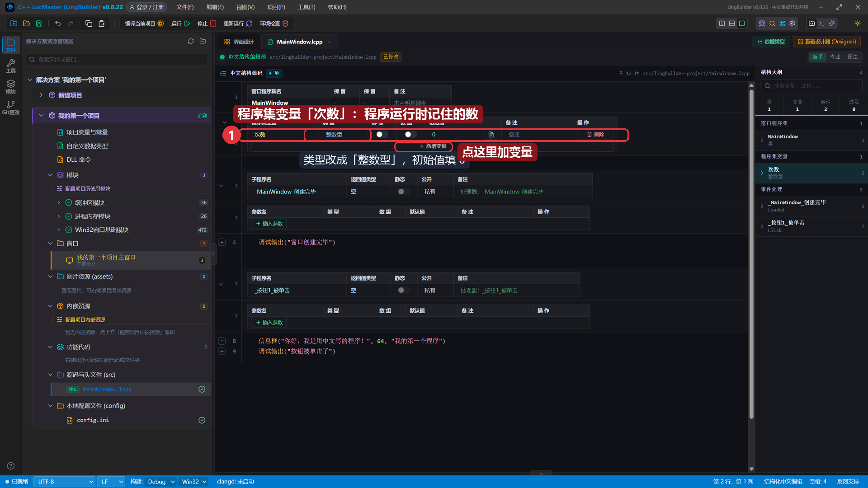This screenshot has height=488, width=868.
Task: Click the 搜索文件或窗口 search field
Action: pyautogui.click(x=117, y=59)
